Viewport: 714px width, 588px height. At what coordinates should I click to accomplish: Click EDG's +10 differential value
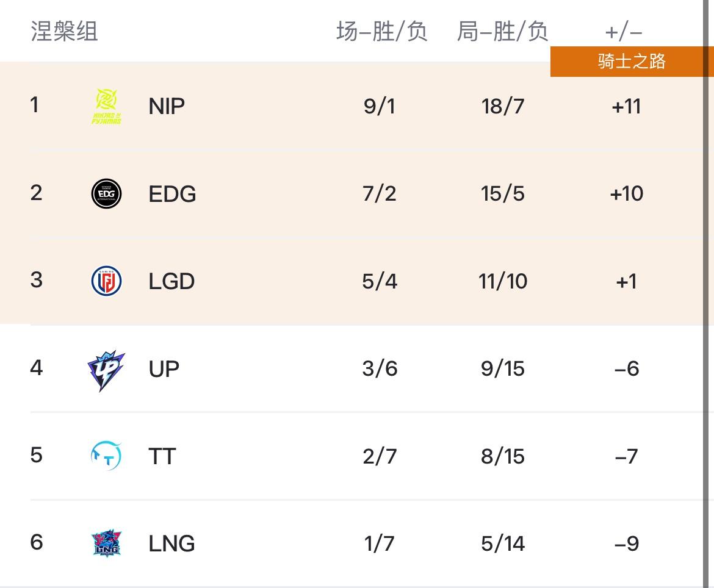[626, 194]
